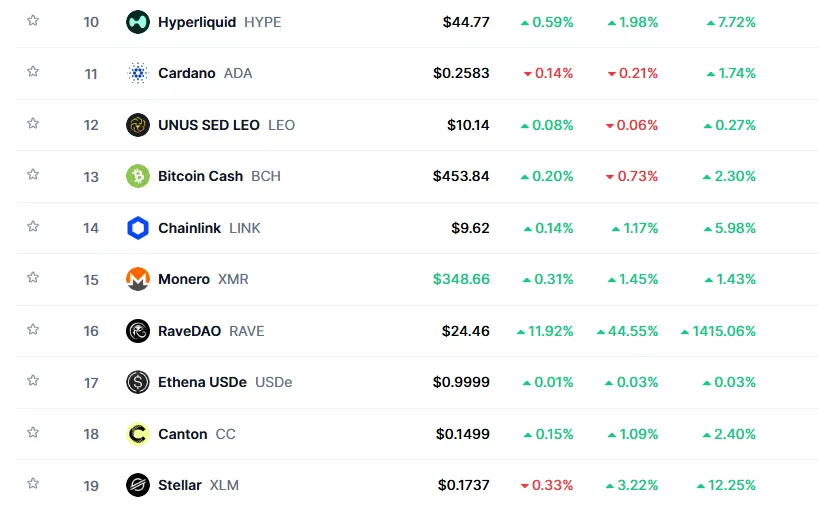Image resolution: width=819 pixels, height=508 pixels.
Task: Add Stellar to watchlist via star
Action: (x=33, y=484)
